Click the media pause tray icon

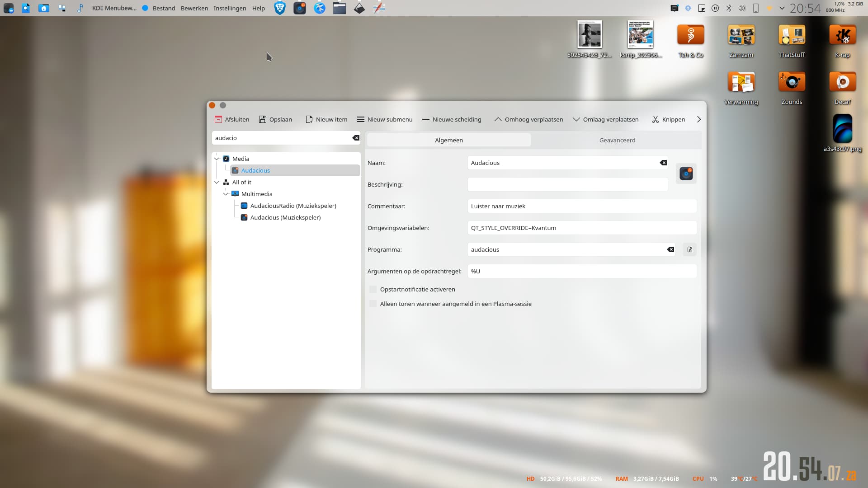click(x=715, y=8)
